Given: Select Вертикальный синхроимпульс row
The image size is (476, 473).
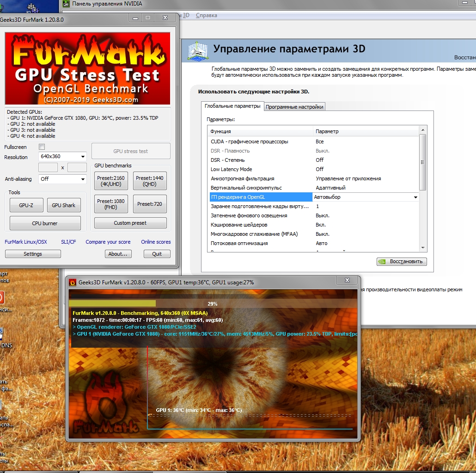Looking at the screenshot, I should [314, 188].
